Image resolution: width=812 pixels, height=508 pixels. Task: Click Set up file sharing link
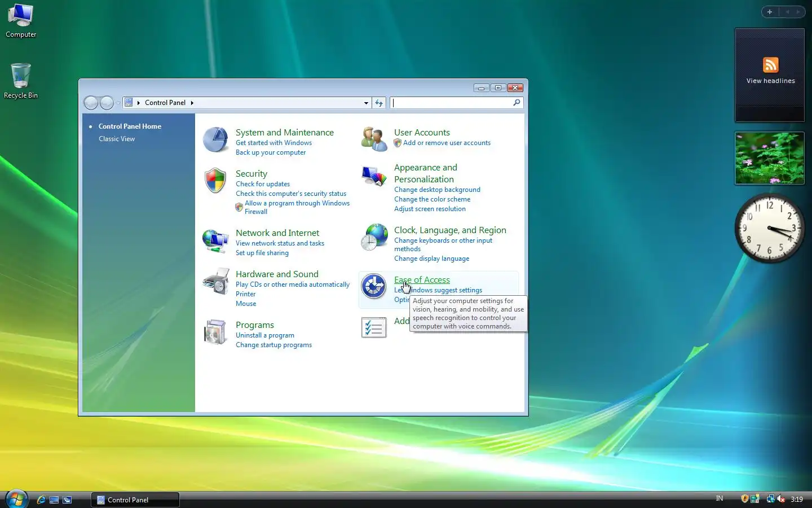262,253
